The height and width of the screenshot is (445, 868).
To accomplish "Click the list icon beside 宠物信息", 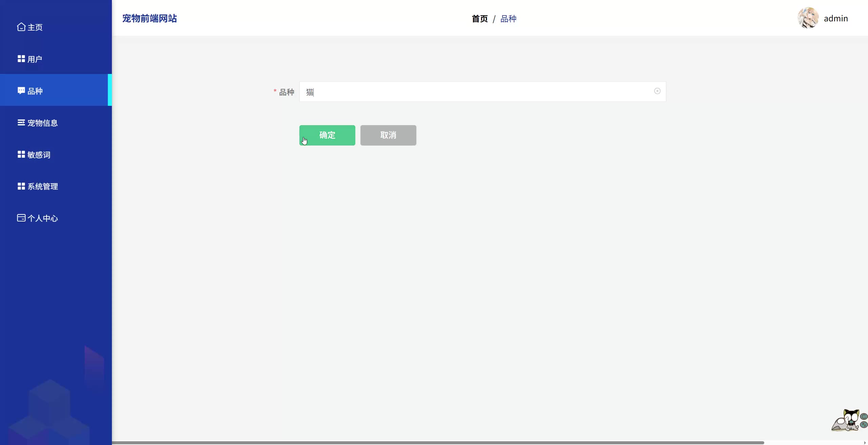I will tap(21, 122).
